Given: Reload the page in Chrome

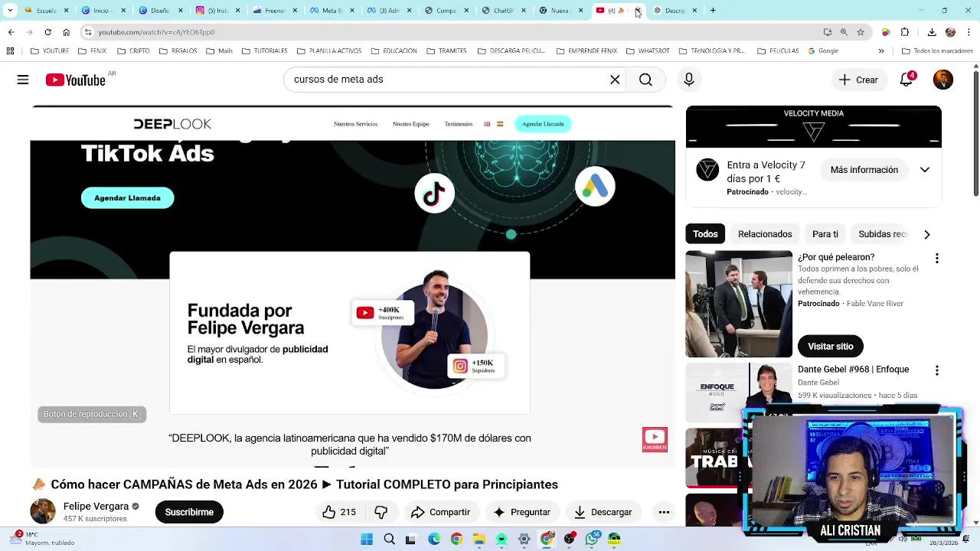Looking at the screenshot, I should [x=47, y=32].
